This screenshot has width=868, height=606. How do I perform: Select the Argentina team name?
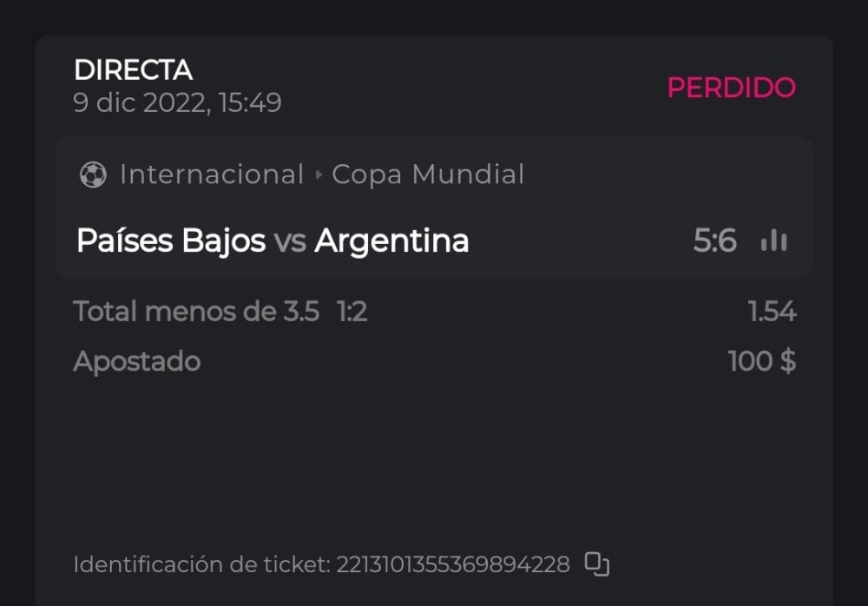click(x=391, y=240)
